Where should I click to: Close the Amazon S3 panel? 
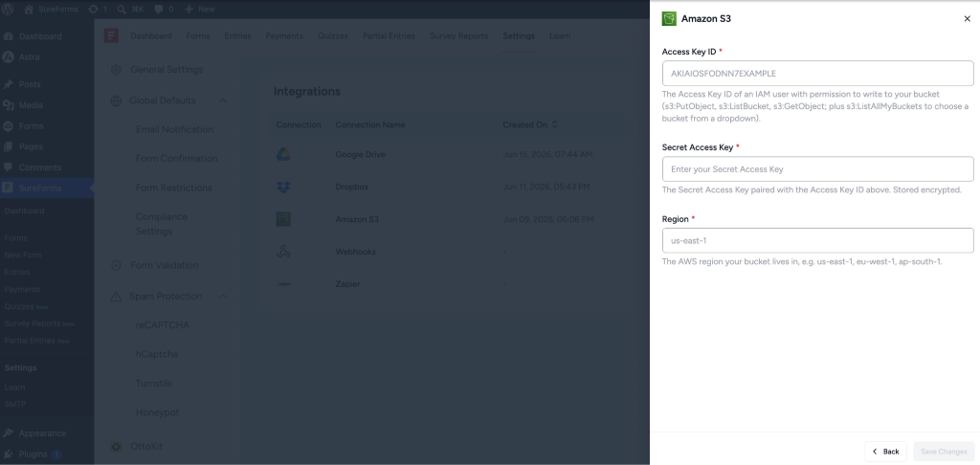coord(967,19)
